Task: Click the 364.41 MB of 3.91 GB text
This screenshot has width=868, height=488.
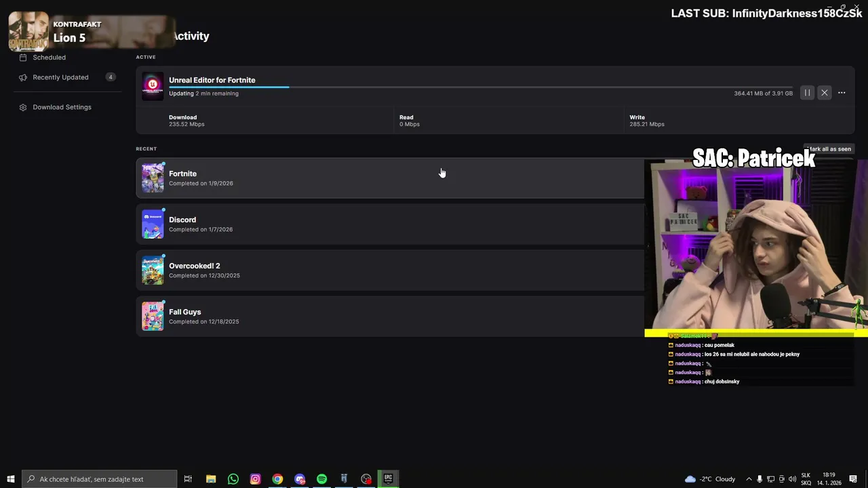Action: (x=763, y=94)
